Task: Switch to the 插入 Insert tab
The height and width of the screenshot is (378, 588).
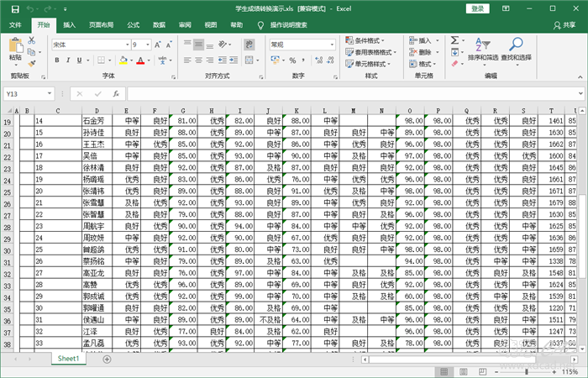Action: coord(69,25)
